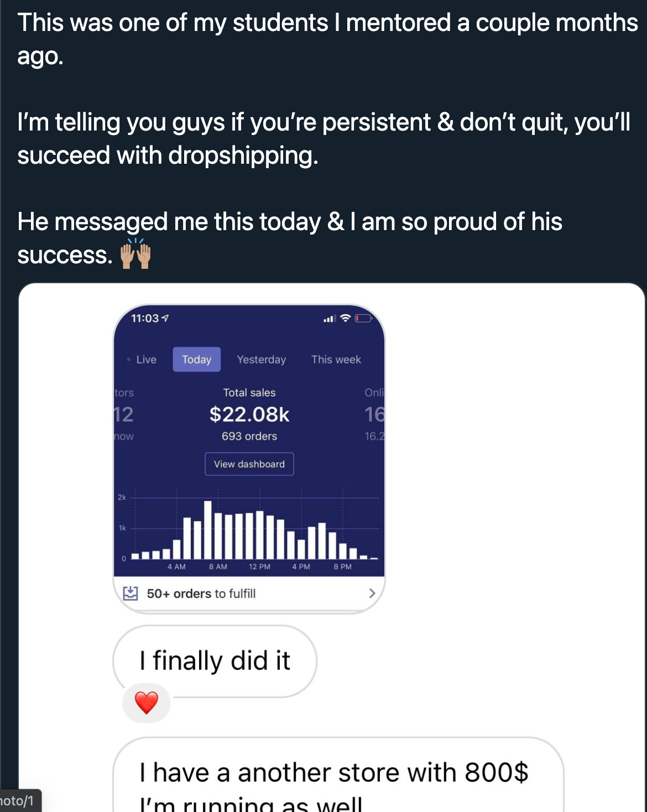Click the raised hands emoji
Screen dimensions: 647x812
click(135, 254)
